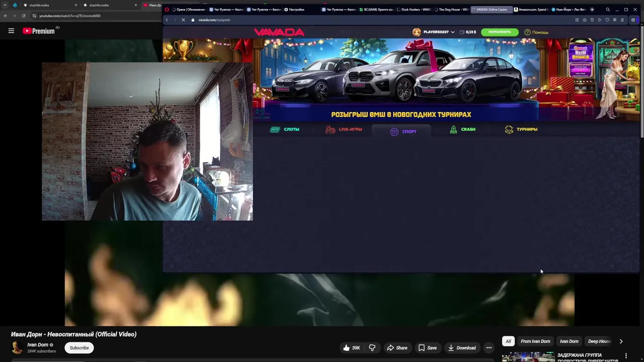Reload the YouTube page in Chrome
The width and height of the screenshot is (644, 362).
click(23, 16)
